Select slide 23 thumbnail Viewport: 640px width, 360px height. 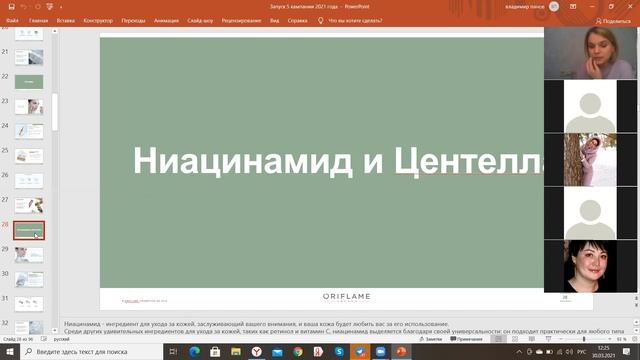29,107
